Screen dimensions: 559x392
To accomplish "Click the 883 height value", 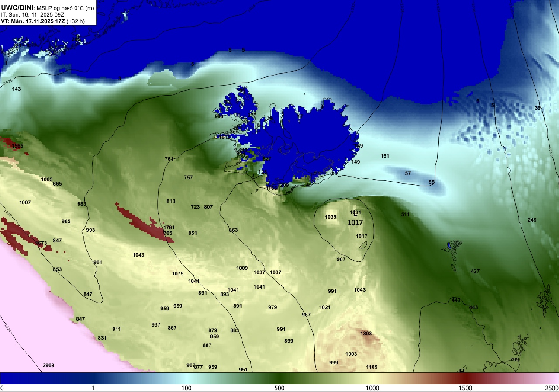I will point(235,330).
